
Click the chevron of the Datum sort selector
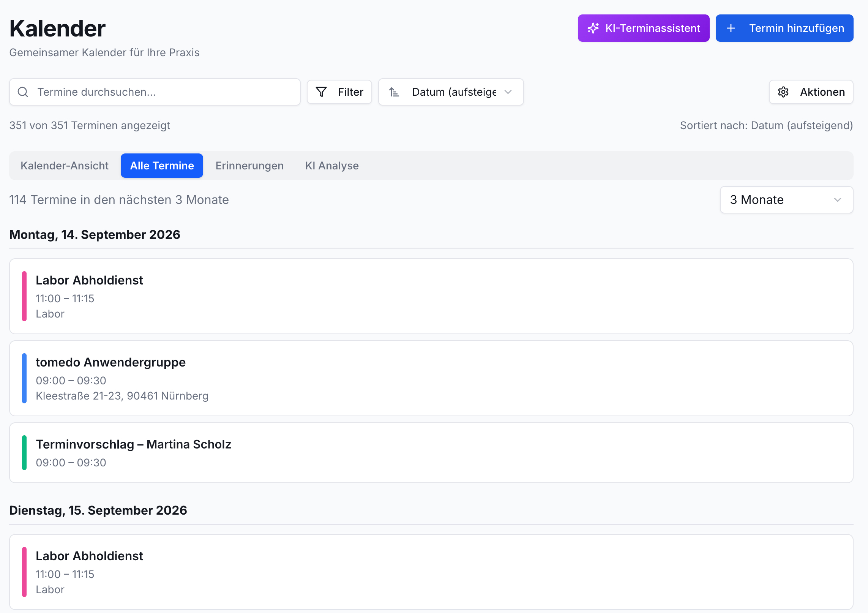point(508,92)
